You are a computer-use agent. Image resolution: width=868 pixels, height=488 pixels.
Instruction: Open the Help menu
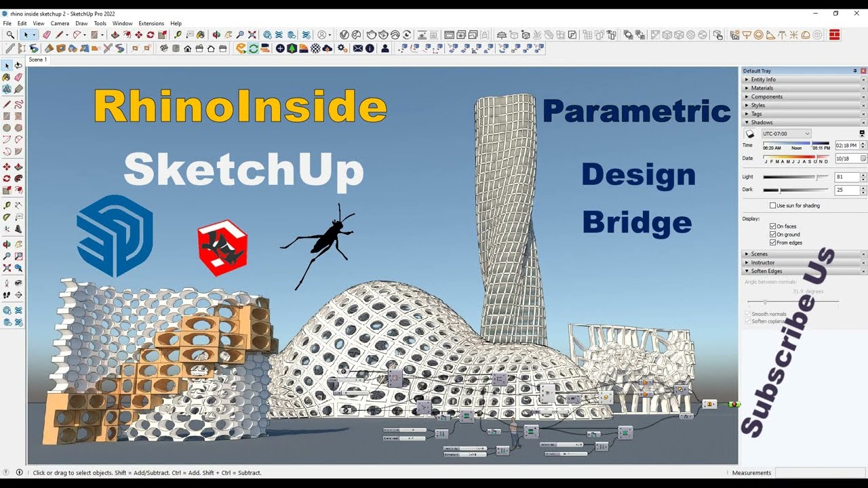(x=176, y=23)
